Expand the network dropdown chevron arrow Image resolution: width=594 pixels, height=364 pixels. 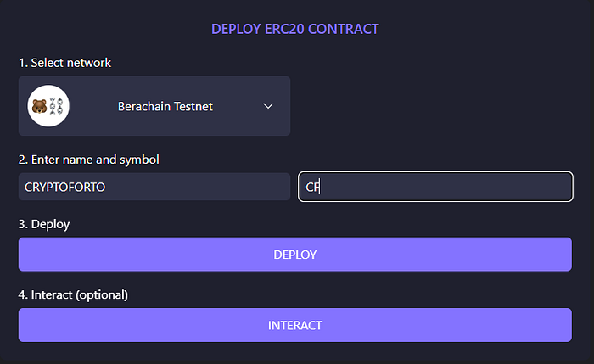pos(268,106)
